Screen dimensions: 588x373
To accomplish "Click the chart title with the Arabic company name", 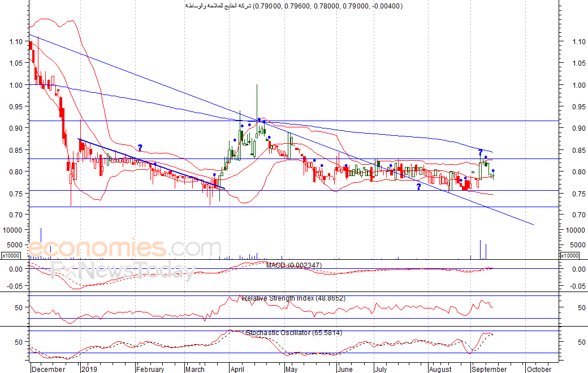I will point(293,6).
